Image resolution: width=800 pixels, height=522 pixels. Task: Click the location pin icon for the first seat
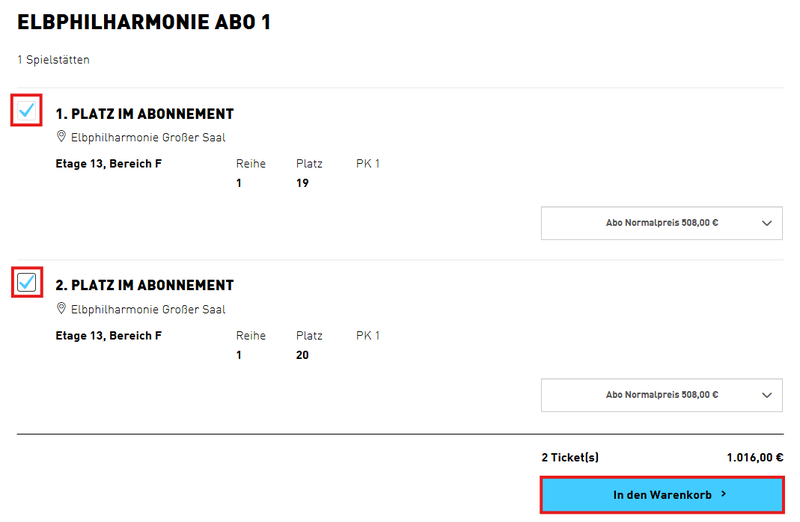pos(61,137)
